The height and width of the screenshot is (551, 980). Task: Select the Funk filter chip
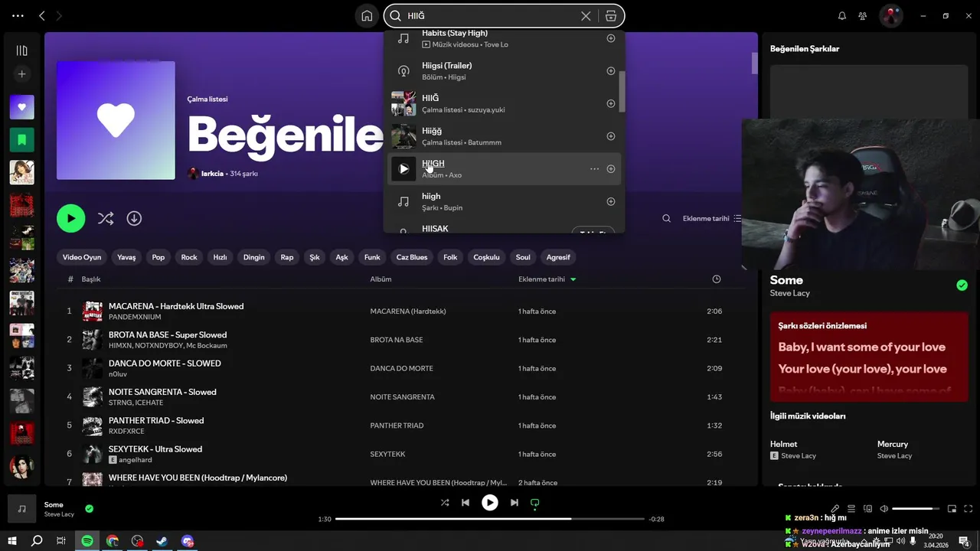pos(372,257)
